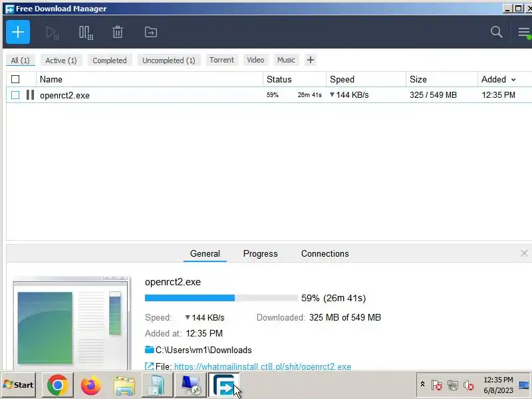Switch to the Active (1) filter
This screenshot has width=532, height=399.
point(61,61)
